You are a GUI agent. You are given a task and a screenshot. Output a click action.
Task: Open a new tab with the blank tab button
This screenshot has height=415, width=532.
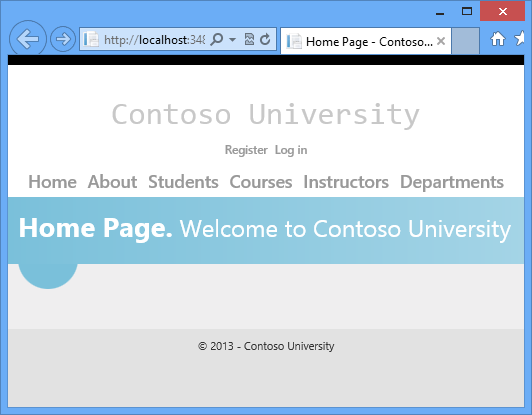pos(466,41)
